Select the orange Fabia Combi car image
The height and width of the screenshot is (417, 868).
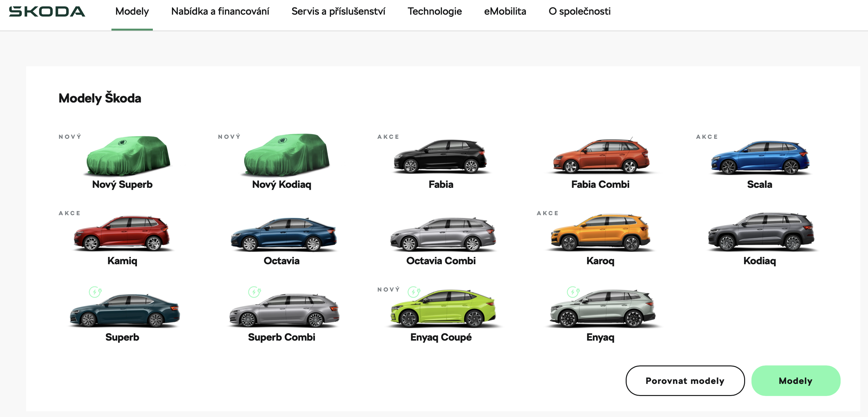click(601, 156)
